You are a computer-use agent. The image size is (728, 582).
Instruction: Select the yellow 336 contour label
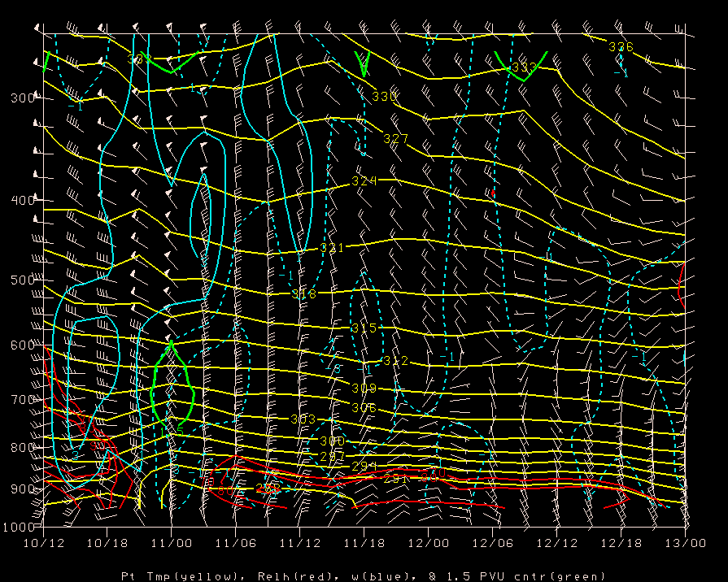click(x=621, y=47)
